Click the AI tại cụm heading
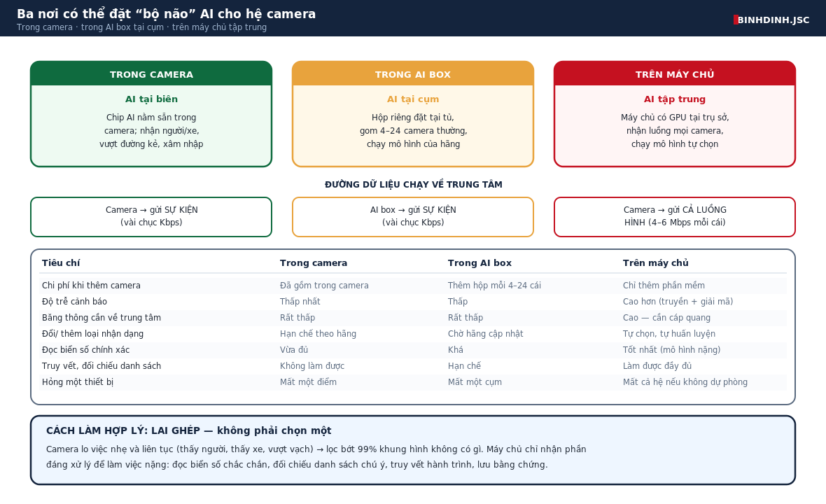 [x=413, y=99]
